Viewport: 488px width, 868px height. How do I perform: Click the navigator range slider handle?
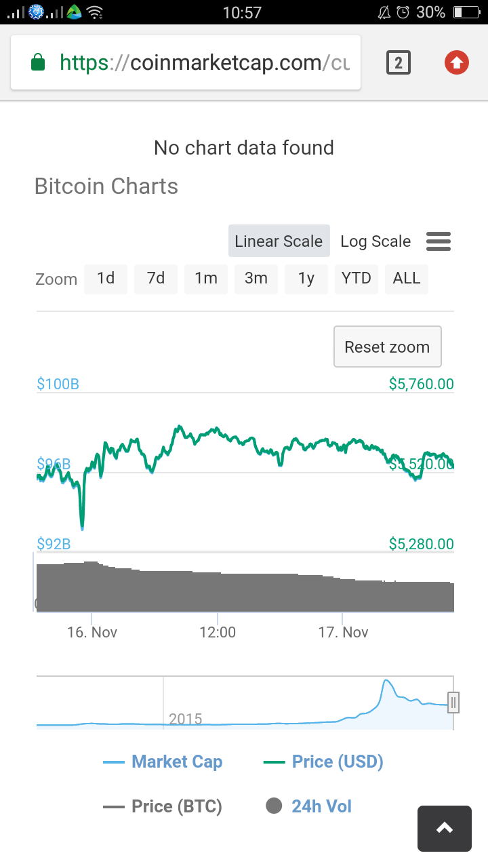453,703
